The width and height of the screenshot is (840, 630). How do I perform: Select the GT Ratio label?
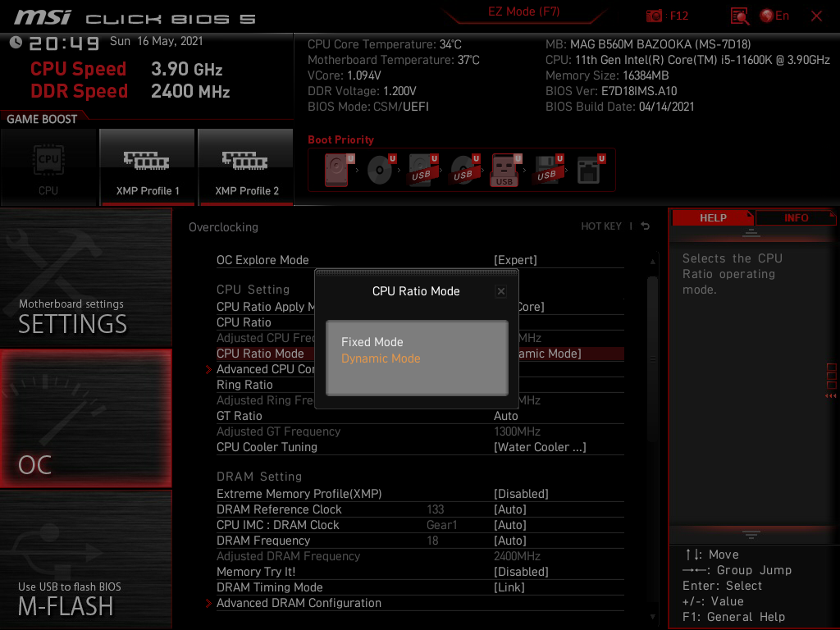(240, 416)
